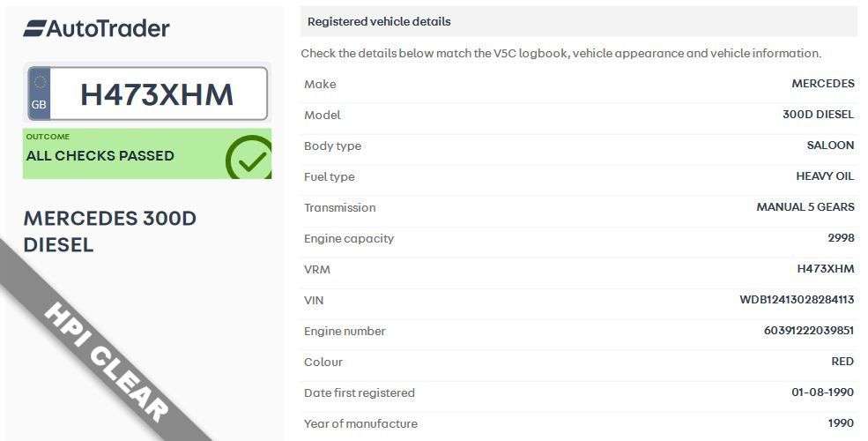Screen dimensions: 868x441
Task: Click the Registered vehicle details header
Action: click(x=379, y=21)
